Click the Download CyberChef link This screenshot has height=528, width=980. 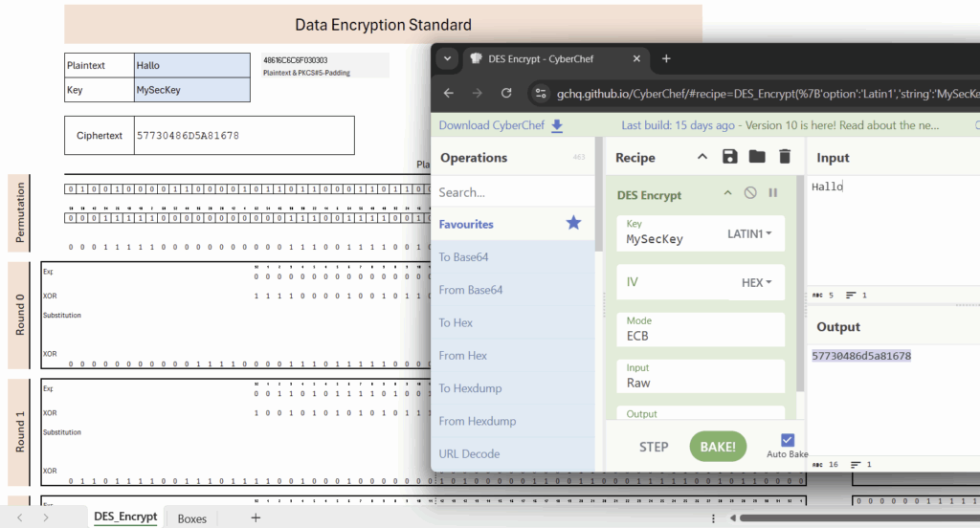tap(491, 125)
